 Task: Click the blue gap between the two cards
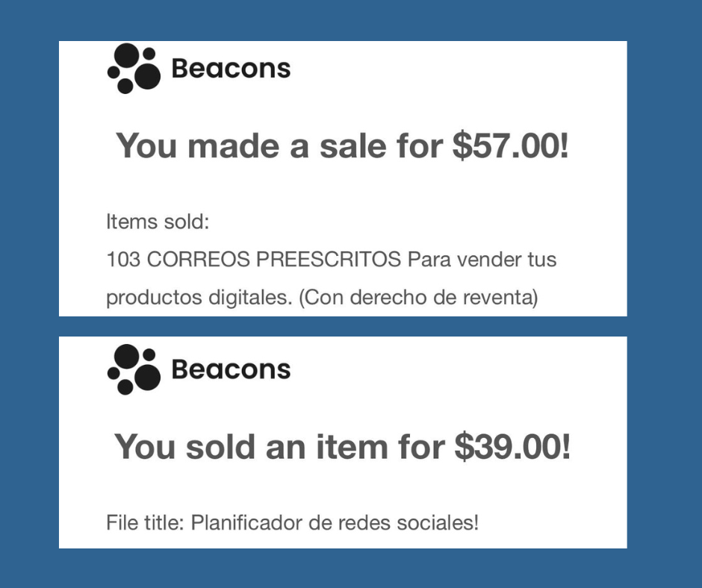[344, 326]
